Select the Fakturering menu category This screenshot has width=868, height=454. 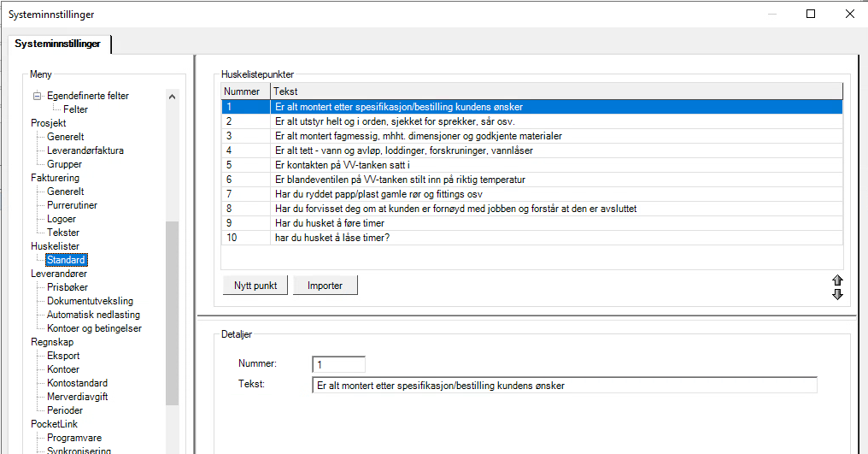(x=55, y=178)
